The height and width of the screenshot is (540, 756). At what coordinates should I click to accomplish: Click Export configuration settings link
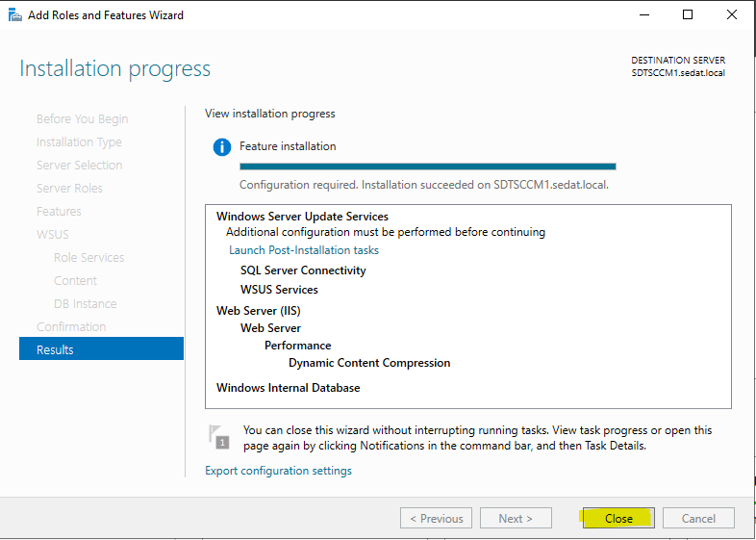tap(278, 470)
